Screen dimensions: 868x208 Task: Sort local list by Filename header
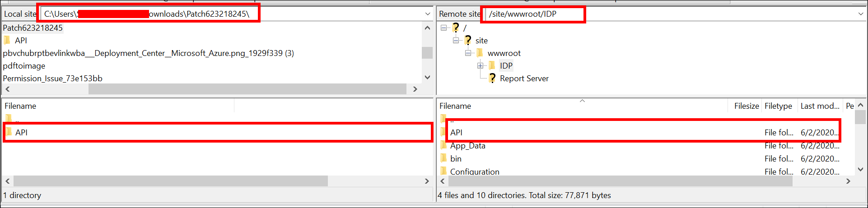point(118,106)
